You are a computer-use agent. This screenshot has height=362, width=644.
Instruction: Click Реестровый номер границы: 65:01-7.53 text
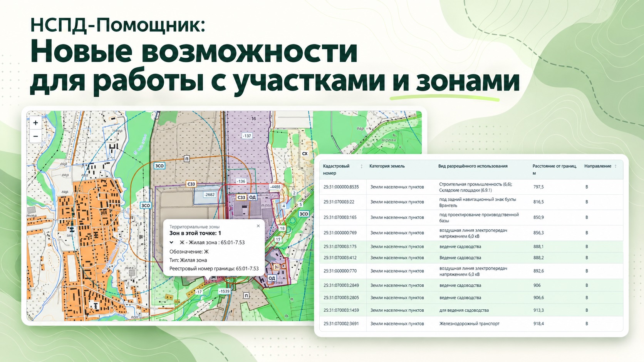[x=214, y=269]
